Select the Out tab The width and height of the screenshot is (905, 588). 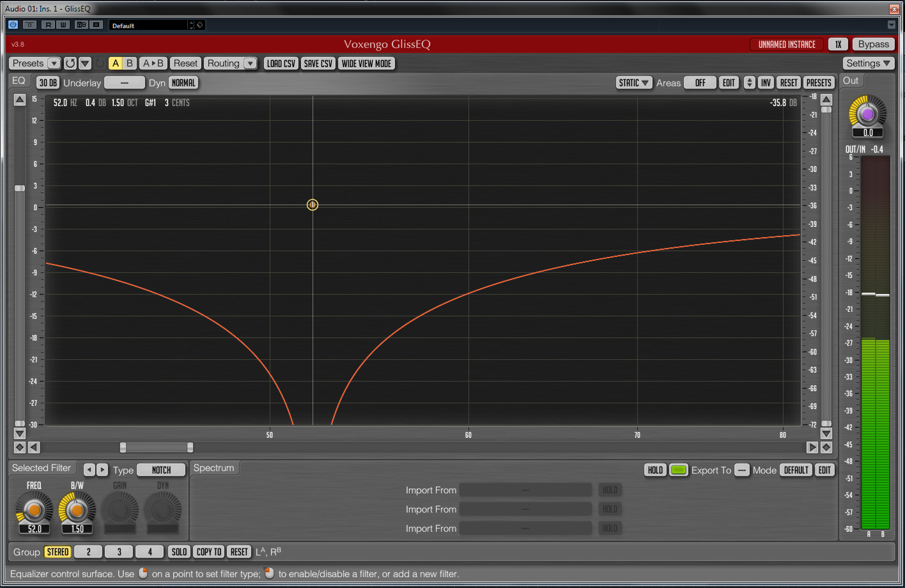[x=851, y=81]
